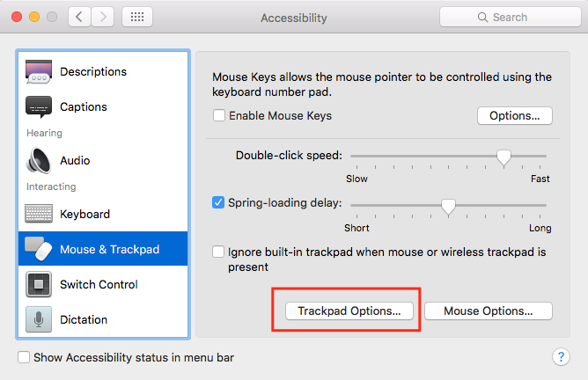Click the Double-click speed slider thumb
Viewport: 588px width, 380px height.
[503, 157]
